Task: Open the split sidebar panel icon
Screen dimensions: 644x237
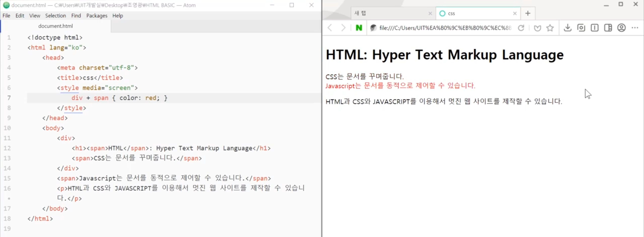Action: 608,28
